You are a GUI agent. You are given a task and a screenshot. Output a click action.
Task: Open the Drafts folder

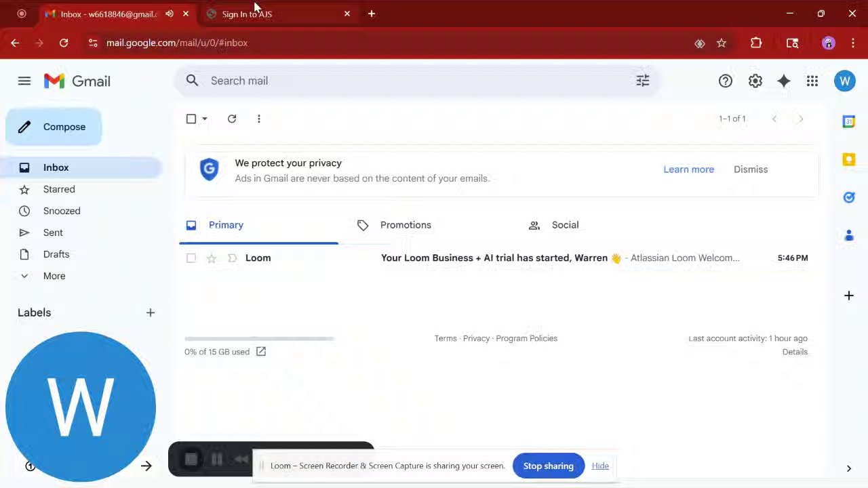[x=81, y=254]
